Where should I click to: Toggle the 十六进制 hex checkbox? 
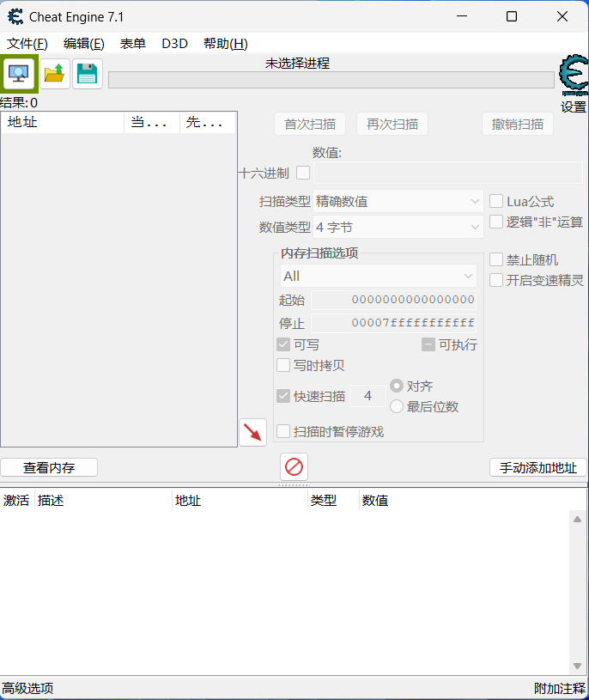(303, 173)
